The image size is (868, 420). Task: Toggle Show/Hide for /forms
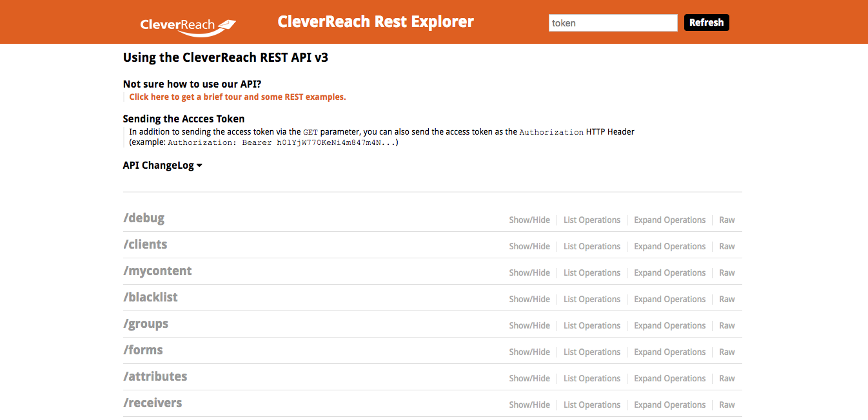[529, 352]
